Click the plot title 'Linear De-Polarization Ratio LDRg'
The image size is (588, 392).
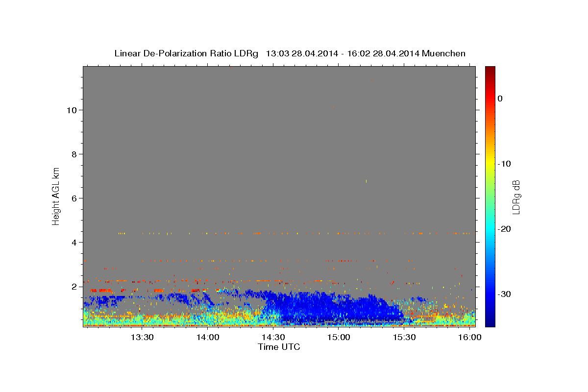pos(186,53)
